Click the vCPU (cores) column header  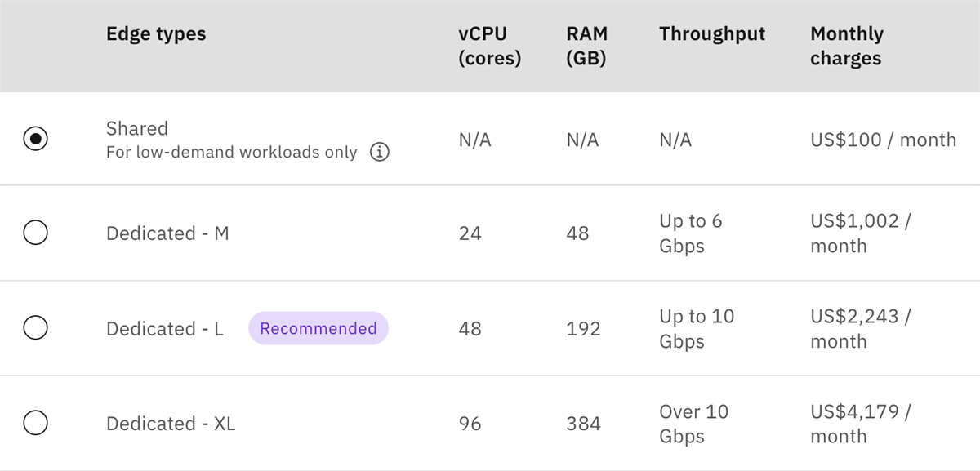(x=490, y=47)
